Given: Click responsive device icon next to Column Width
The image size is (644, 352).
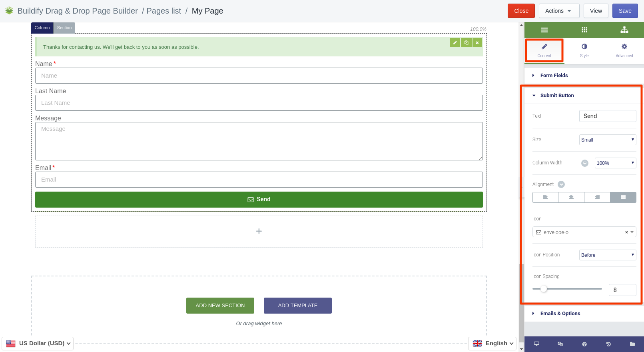Looking at the screenshot, I should tap(584, 163).
